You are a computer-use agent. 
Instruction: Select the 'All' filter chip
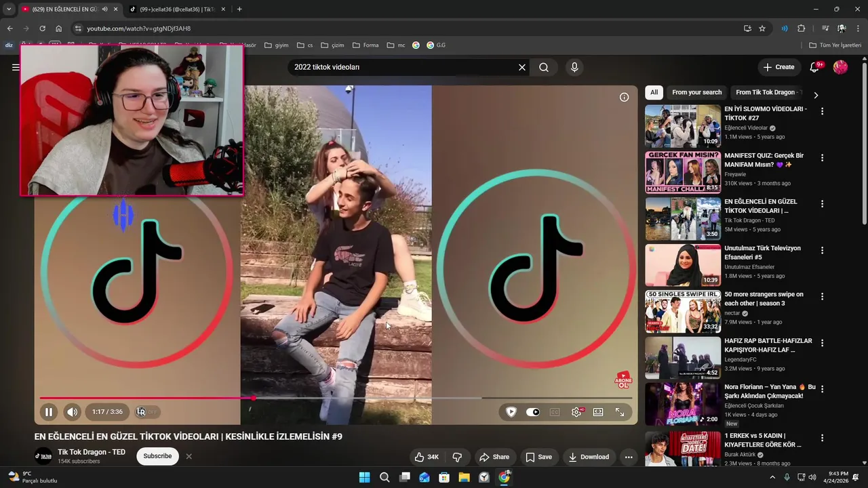pyautogui.click(x=654, y=92)
